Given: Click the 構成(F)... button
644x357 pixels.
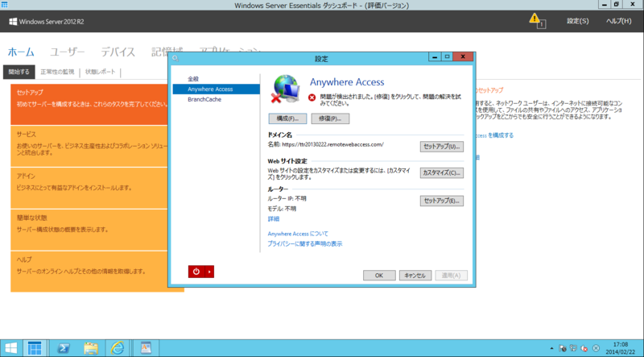Looking at the screenshot, I should click(287, 118).
